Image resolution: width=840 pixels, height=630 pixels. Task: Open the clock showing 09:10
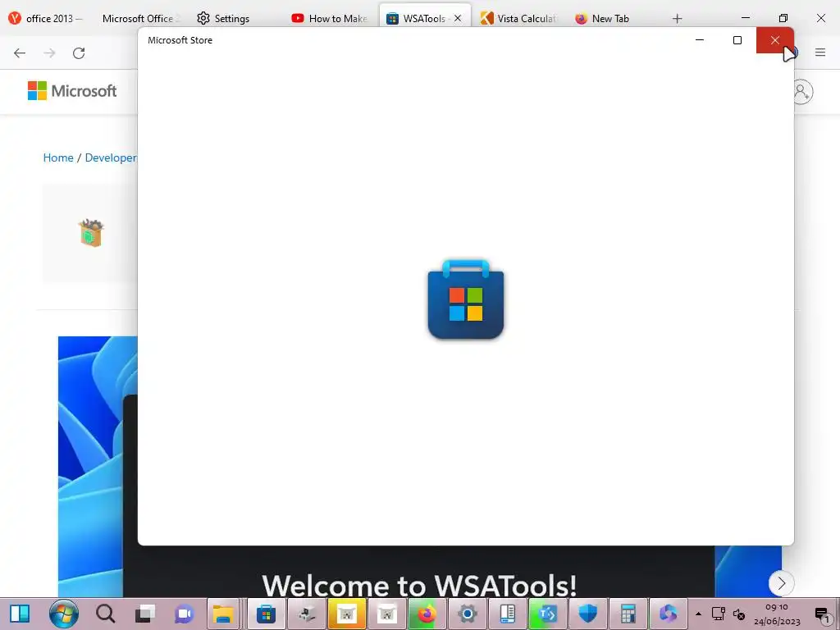(x=776, y=614)
